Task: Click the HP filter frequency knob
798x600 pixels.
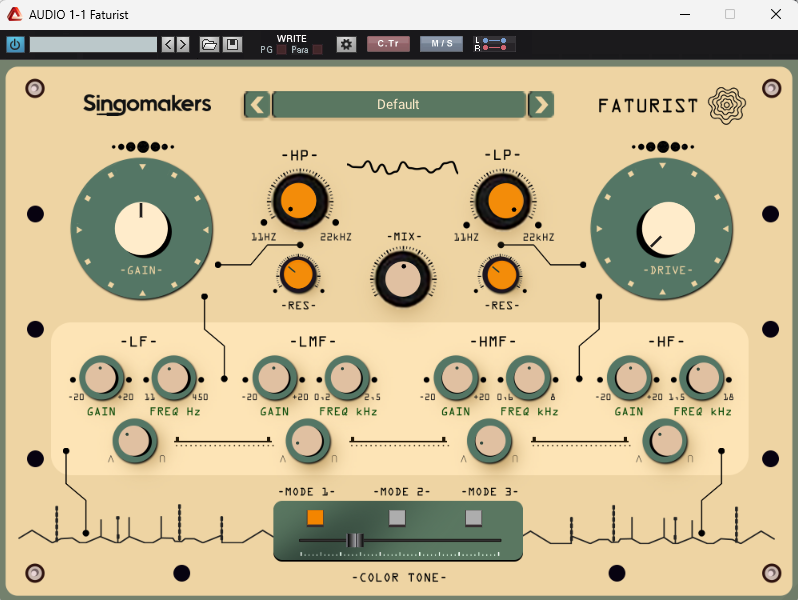Action: click(x=300, y=201)
